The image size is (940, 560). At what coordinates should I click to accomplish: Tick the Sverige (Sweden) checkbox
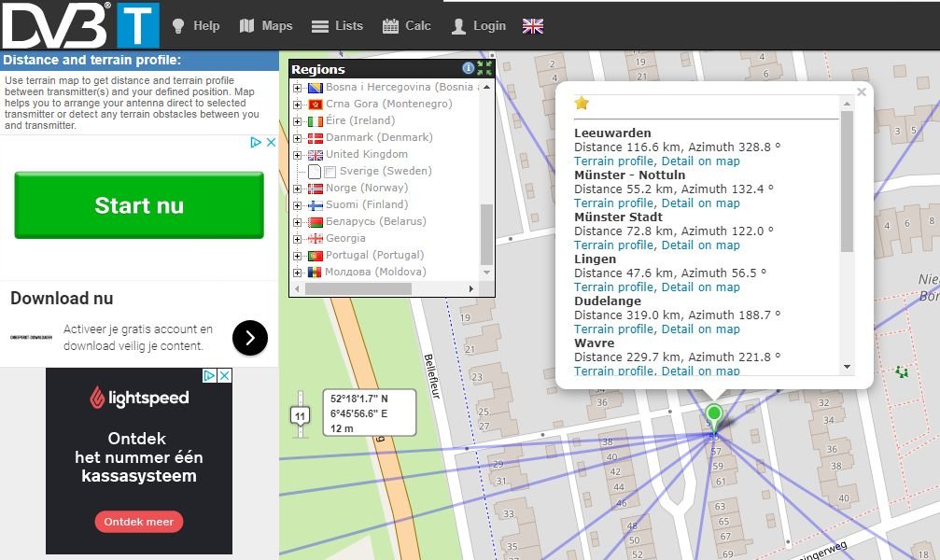pyautogui.click(x=330, y=172)
